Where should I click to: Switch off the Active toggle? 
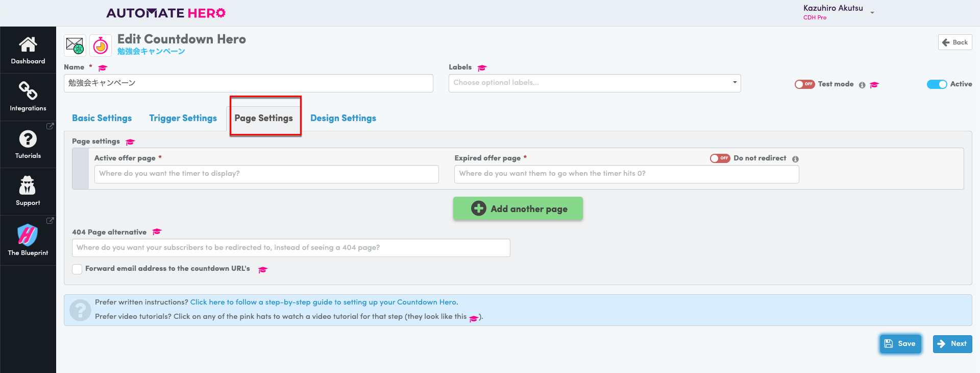[x=937, y=84]
